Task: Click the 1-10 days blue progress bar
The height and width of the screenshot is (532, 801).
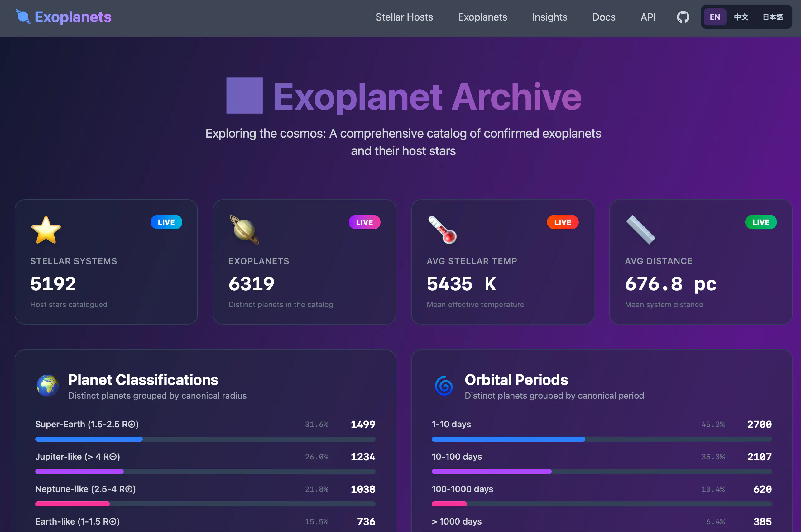Action: 508,439
